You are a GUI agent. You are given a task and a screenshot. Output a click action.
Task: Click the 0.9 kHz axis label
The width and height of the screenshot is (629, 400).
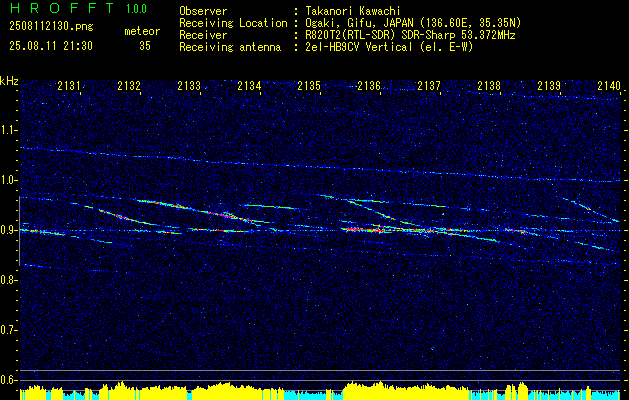tap(8, 230)
